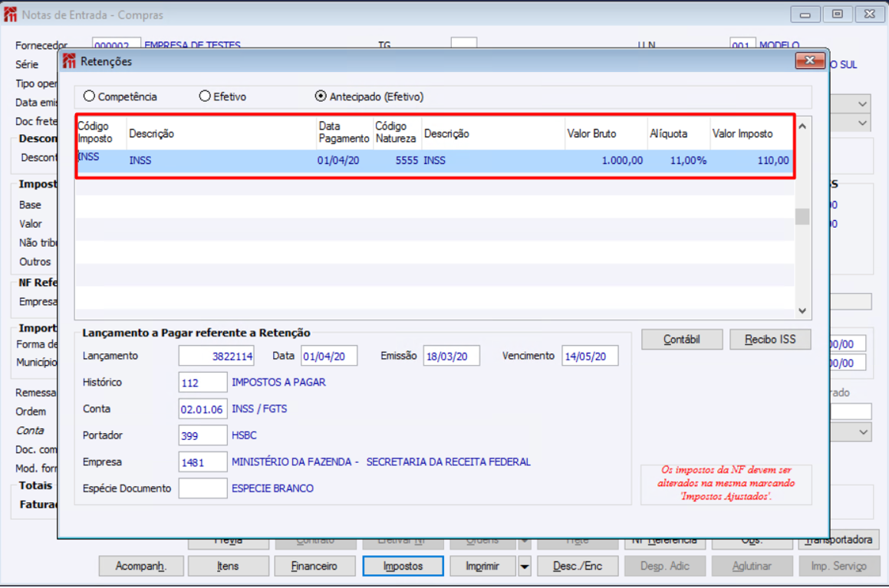This screenshot has height=588, width=889.
Task: Close the Retenções dialog
Action: pos(810,61)
